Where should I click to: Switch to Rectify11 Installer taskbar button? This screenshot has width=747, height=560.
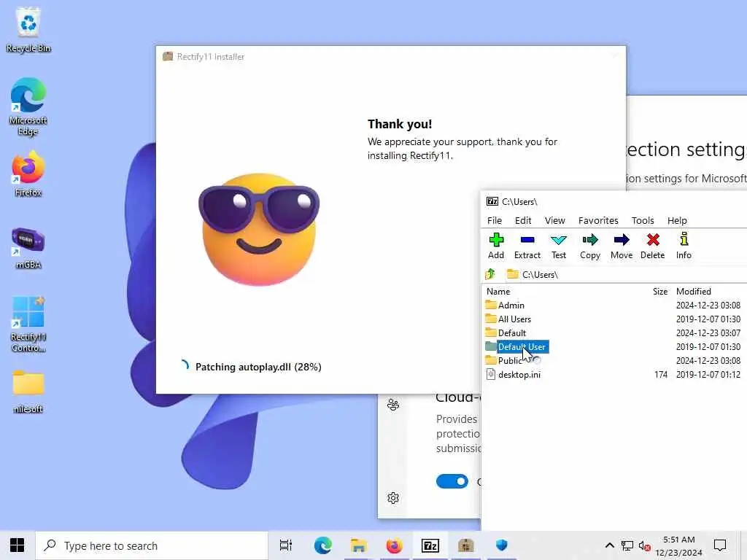click(466, 545)
